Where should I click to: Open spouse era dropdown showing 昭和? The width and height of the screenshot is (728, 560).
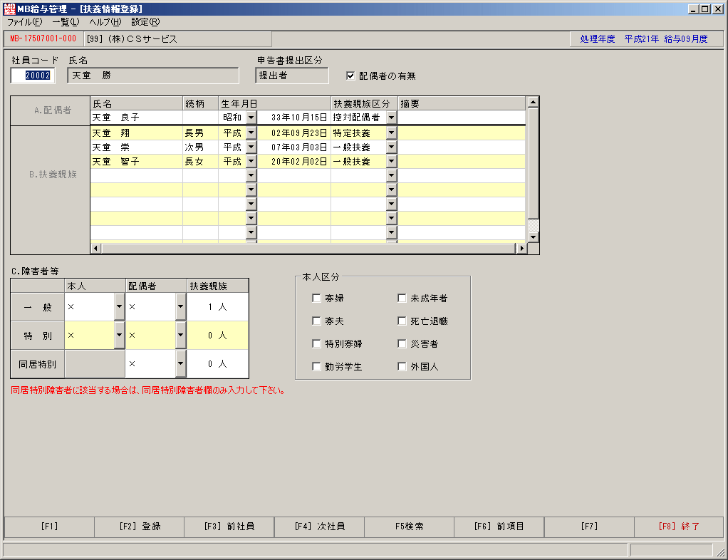tap(251, 118)
